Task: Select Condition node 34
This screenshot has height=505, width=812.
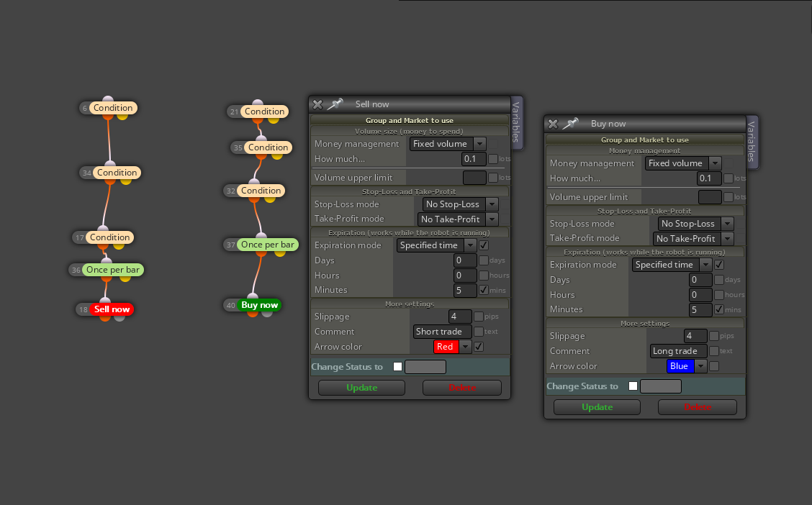Action: point(117,173)
